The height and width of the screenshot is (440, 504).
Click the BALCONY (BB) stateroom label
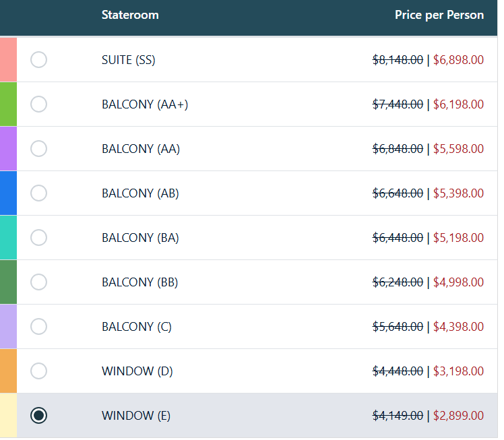(x=140, y=282)
